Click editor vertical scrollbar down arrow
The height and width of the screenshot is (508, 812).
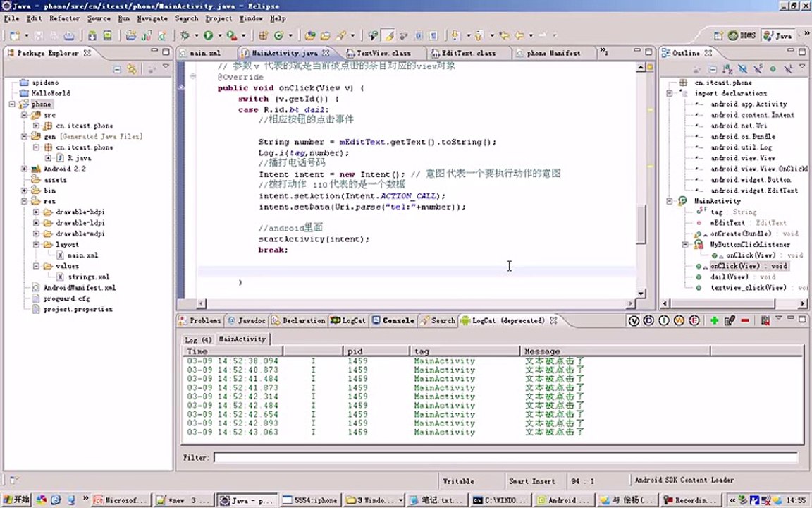641,294
